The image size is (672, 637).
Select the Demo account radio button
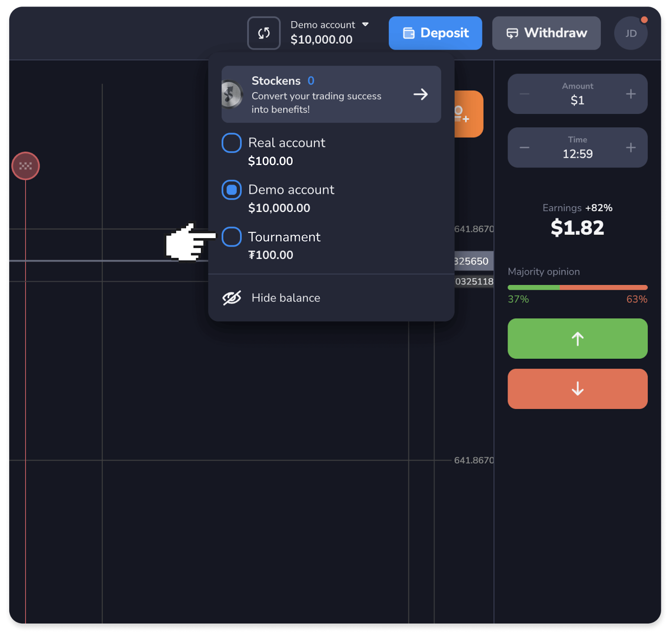[x=231, y=190]
